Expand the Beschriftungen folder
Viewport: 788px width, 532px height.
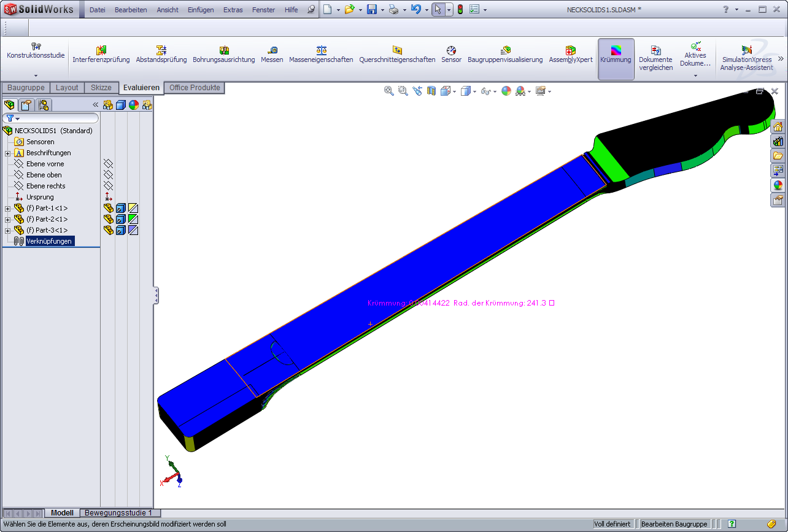[8, 153]
